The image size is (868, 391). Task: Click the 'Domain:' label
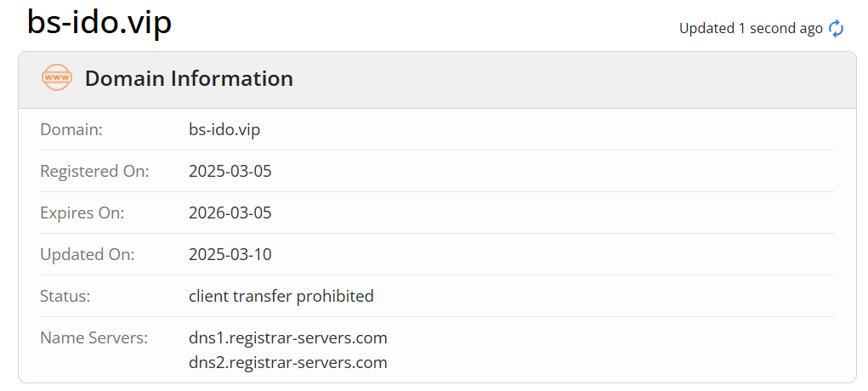pyautogui.click(x=72, y=129)
